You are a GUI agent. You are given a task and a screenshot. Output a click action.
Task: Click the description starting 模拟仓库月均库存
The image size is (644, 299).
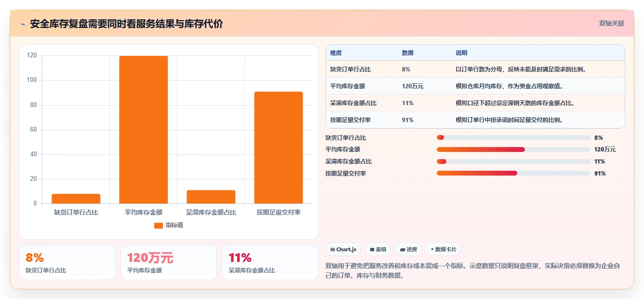(509, 86)
